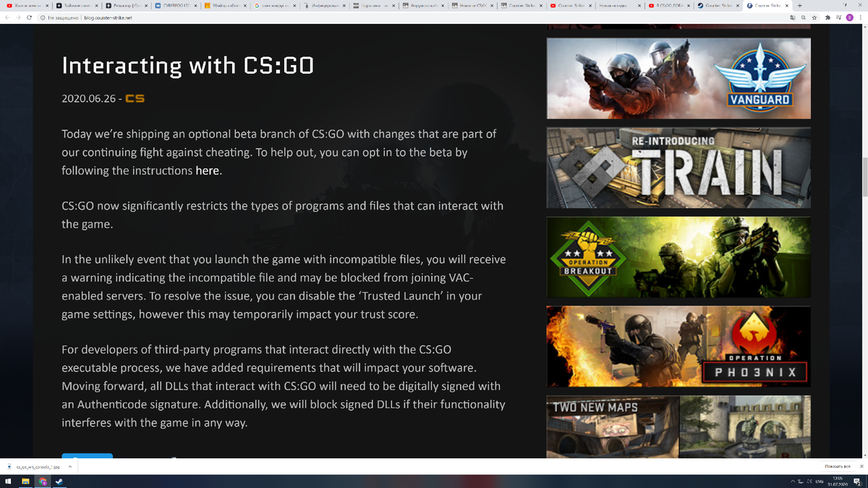Screen dimensions: 868x488
Task: Click the Chrome icon in the taskbar
Action: [43, 481]
